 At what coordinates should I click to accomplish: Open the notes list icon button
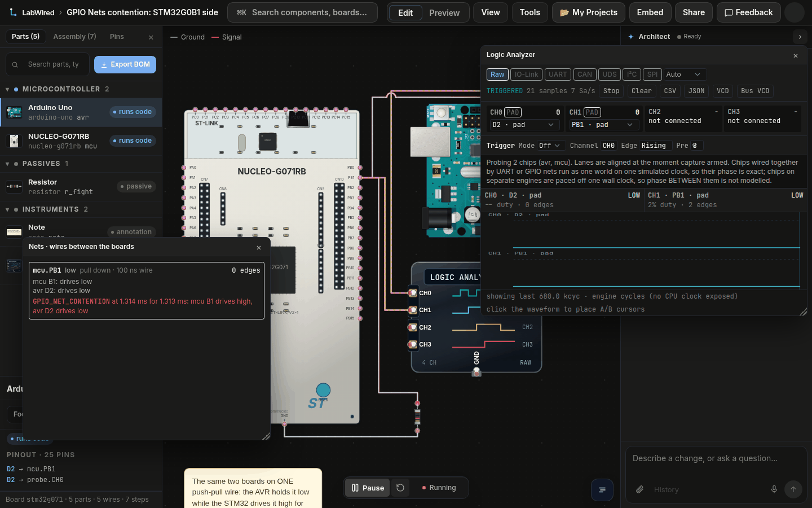click(x=602, y=490)
